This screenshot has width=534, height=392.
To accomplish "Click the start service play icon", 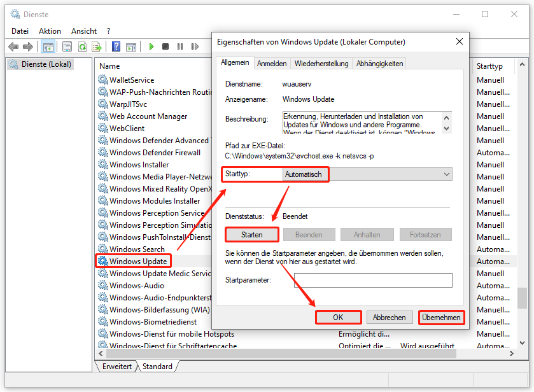I will [151, 46].
